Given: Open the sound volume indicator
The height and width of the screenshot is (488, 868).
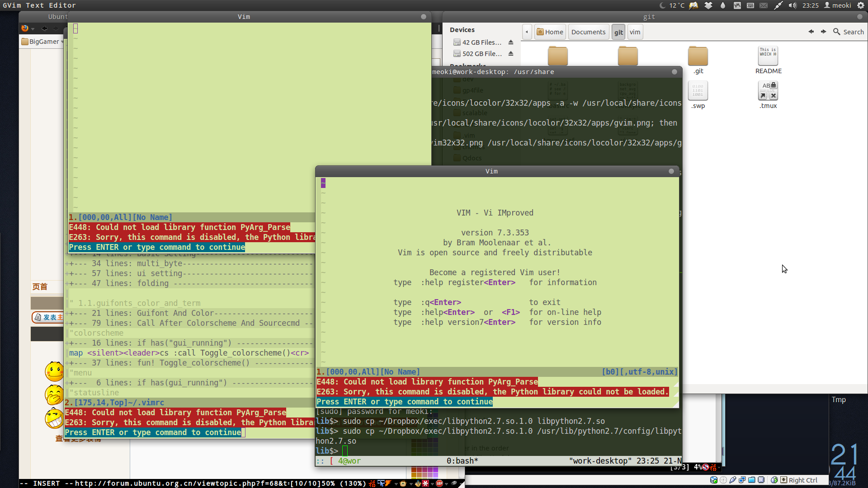Looking at the screenshot, I should (793, 5).
